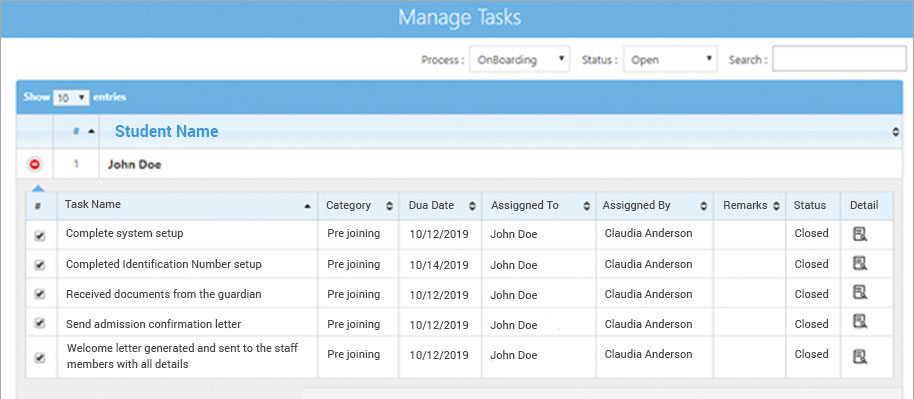The image size is (914, 399).
Task: Click the Manage Tasks page title
Action: (459, 18)
